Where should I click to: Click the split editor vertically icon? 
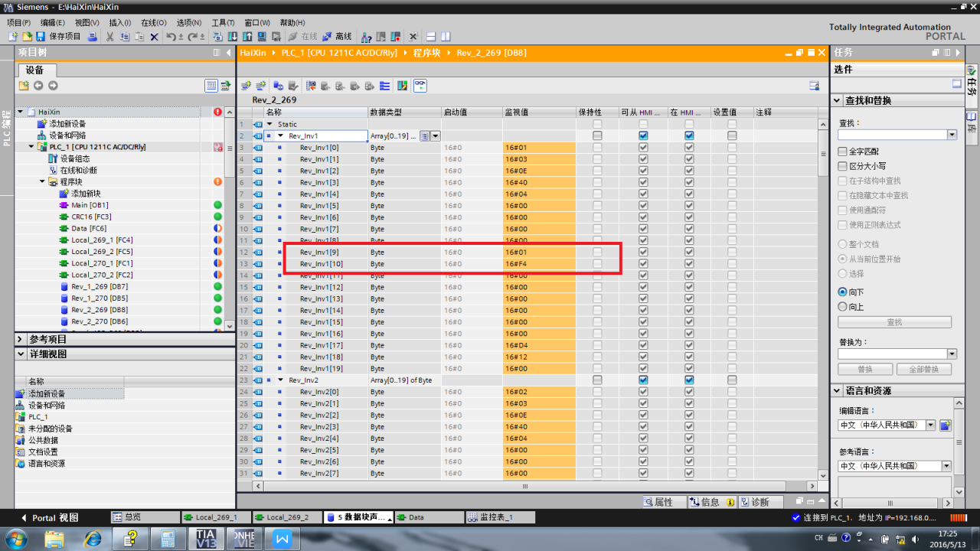coord(446,36)
